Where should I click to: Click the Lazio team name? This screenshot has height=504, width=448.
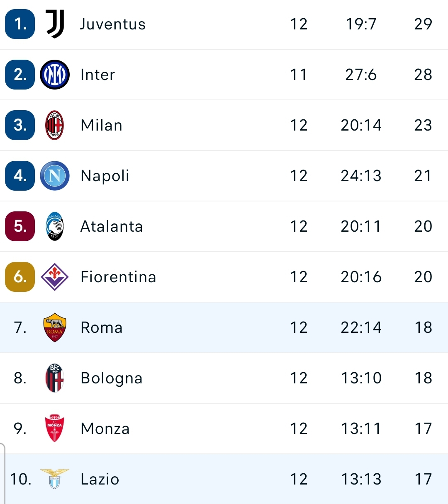click(100, 479)
